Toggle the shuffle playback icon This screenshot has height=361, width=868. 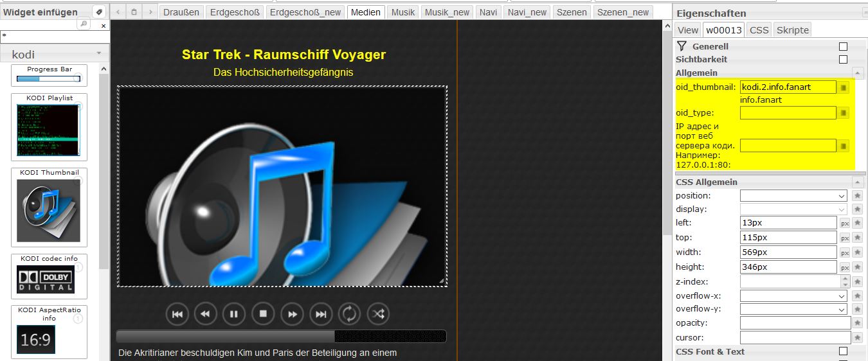[x=378, y=314]
